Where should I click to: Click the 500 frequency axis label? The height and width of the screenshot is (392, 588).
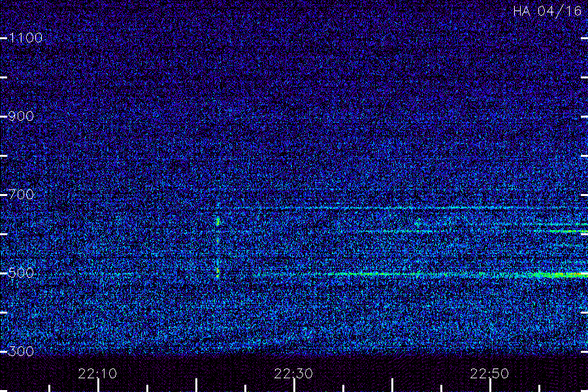pyautogui.click(x=21, y=272)
